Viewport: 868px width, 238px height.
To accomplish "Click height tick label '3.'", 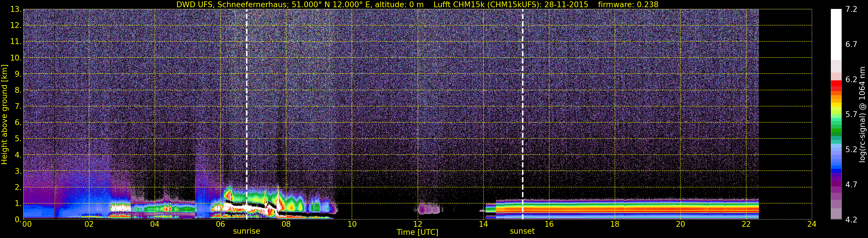I will tap(18, 171).
